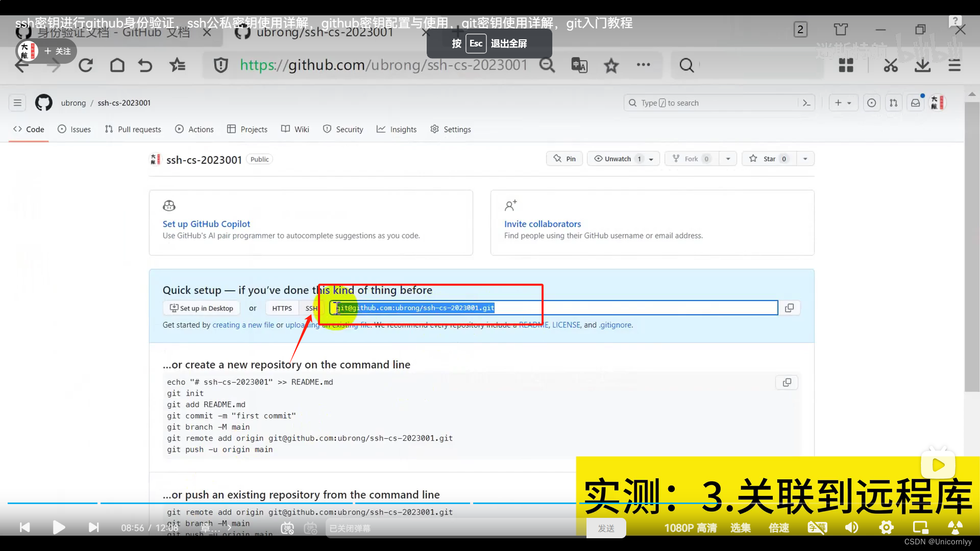Open the browser apps grid icon

pos(846,65)
